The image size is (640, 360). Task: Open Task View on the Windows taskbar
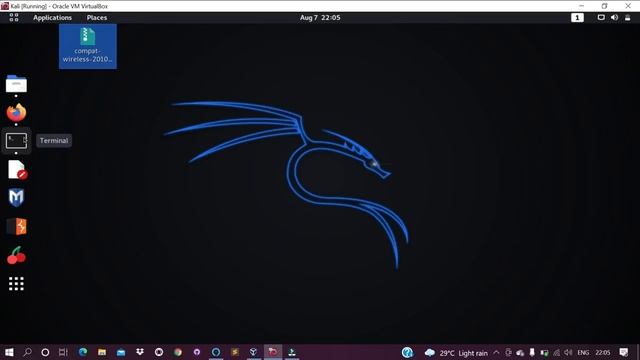coord(63,352)
